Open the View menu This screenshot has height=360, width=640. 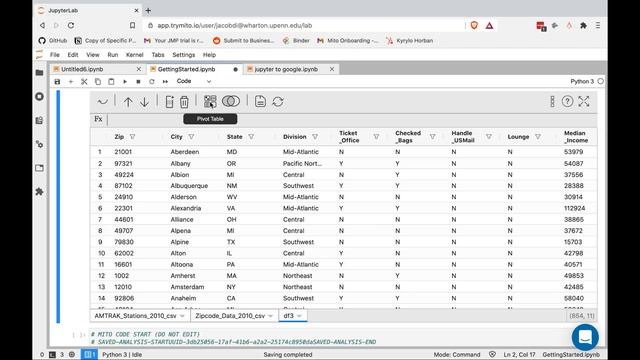(93, 55)
